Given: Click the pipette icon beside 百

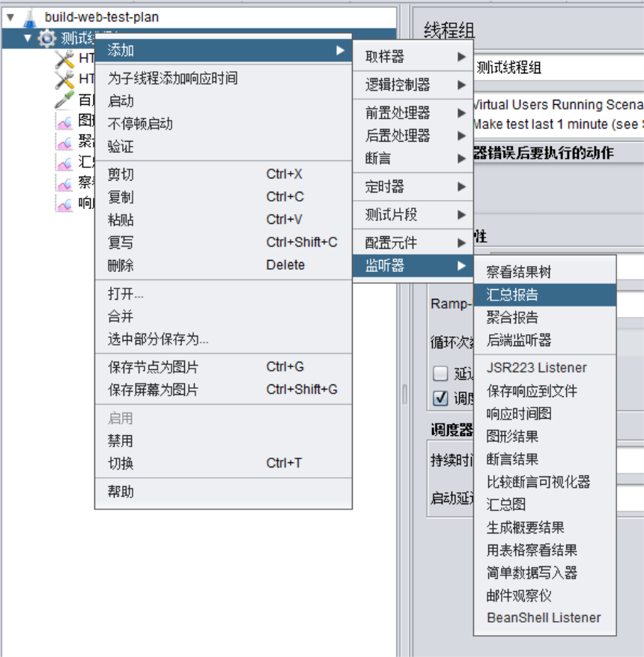Looking at the screenshot, I should click(64, 100).
